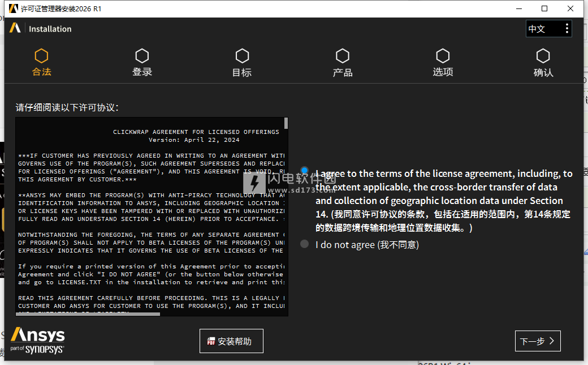588x365 pixels.
Task: Click the 选项 step hexagon icon
Action: (443, 56)
